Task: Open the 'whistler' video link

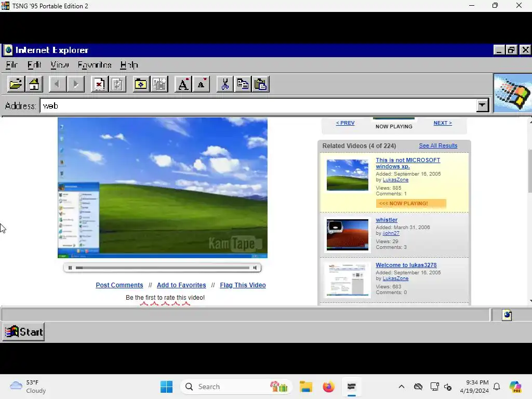Action: (387, 220)
